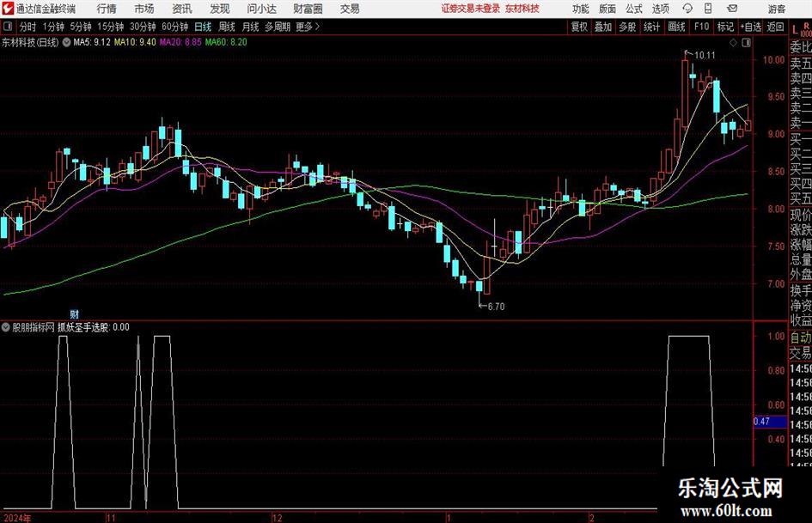Open the 公式 menu
This screenshot has height=523, width=812.
[x=633, y=9]
